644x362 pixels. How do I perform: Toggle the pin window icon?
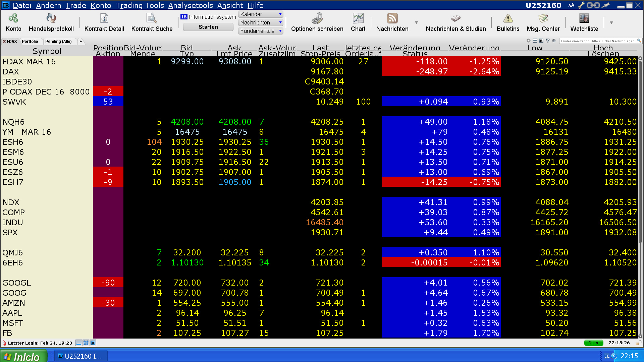pyautogui.click(x=606, y=5)
